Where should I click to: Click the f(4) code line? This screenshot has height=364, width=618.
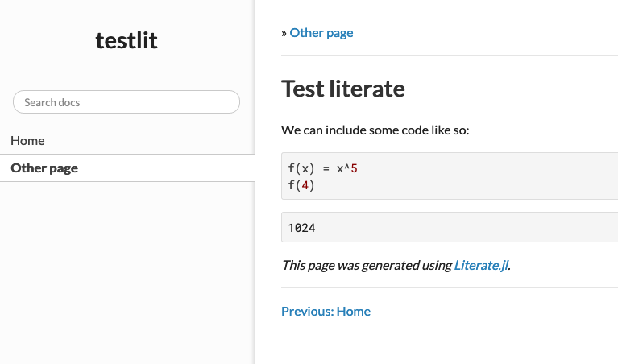pos(301,184)
